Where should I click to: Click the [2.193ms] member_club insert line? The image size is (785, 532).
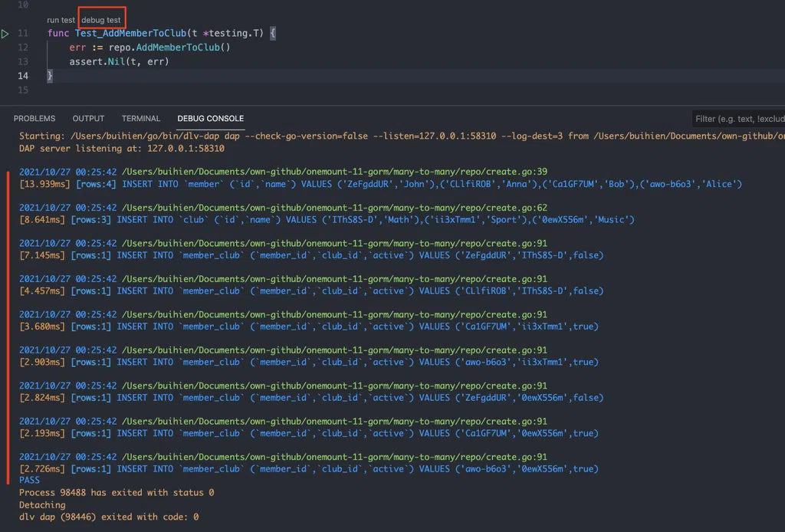[309, 433]
